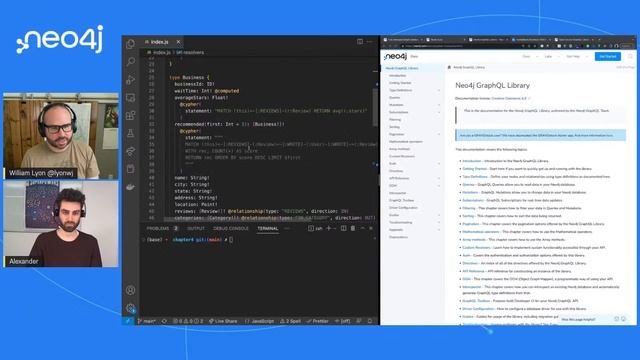Select Getting Started in the docs sidebar

coord(400,83)
